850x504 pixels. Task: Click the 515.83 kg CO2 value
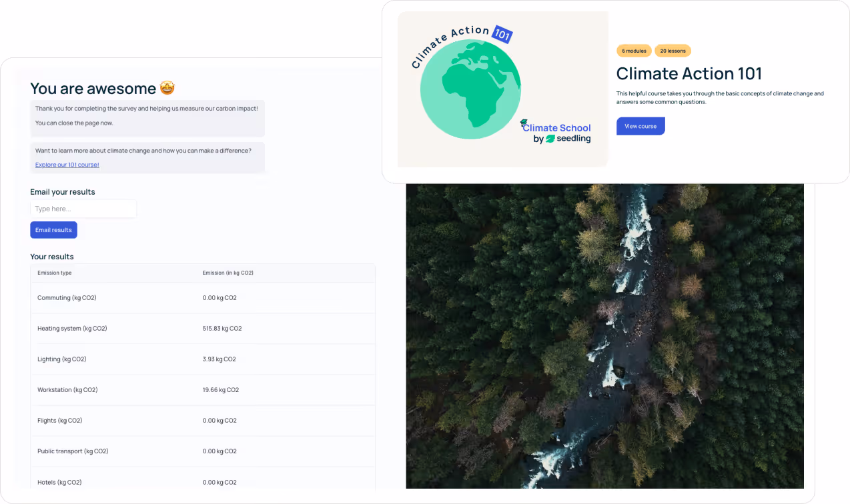pos(222,329)
